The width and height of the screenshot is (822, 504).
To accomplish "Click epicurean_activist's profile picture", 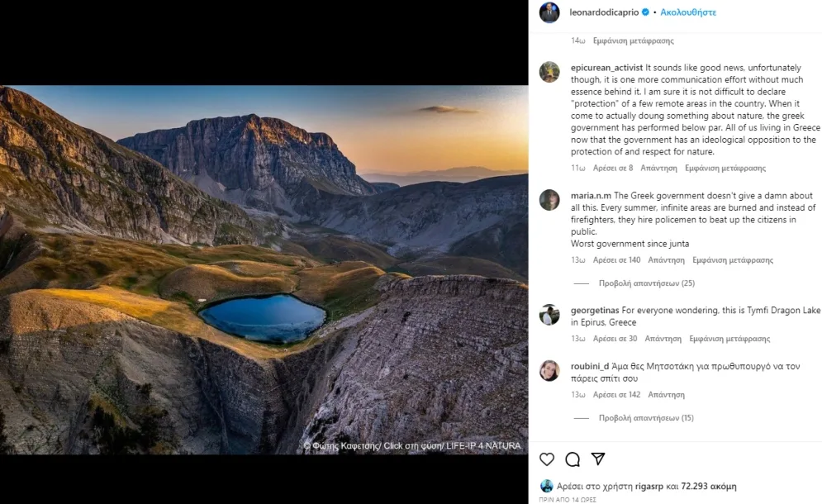I will pyautogui.click(x=549, y=72).
